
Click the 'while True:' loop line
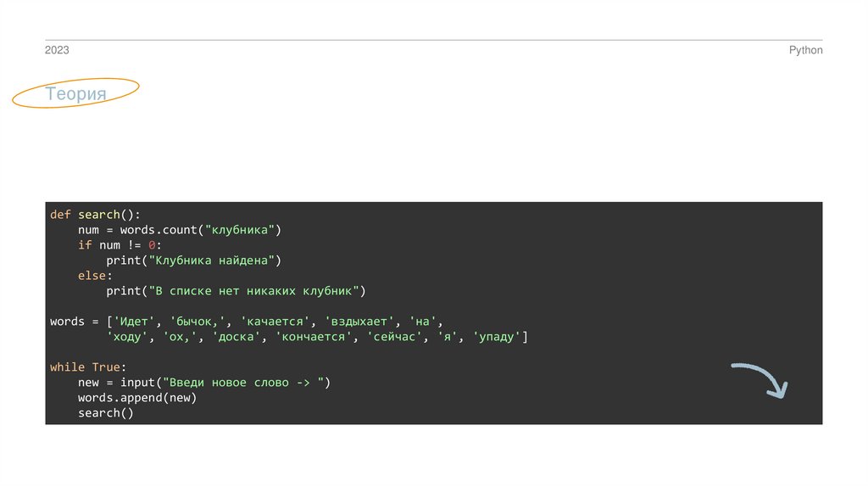[x=88, y=367]
